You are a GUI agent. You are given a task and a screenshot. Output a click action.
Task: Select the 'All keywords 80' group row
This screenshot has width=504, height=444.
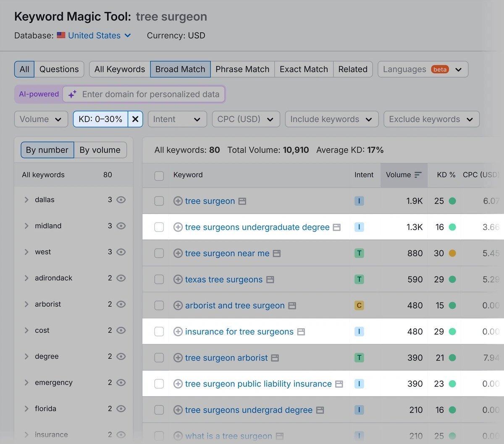[73, 175]
